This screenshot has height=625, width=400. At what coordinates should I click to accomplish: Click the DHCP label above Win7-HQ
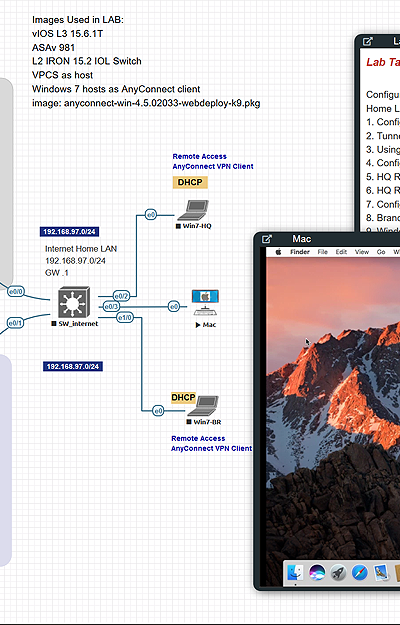(x=190, y=182)
